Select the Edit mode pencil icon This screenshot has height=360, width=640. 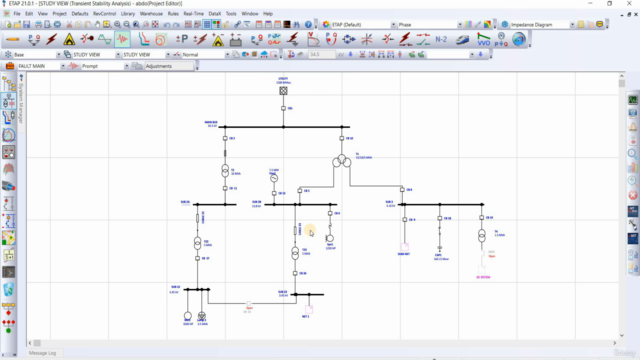point(13,40)
